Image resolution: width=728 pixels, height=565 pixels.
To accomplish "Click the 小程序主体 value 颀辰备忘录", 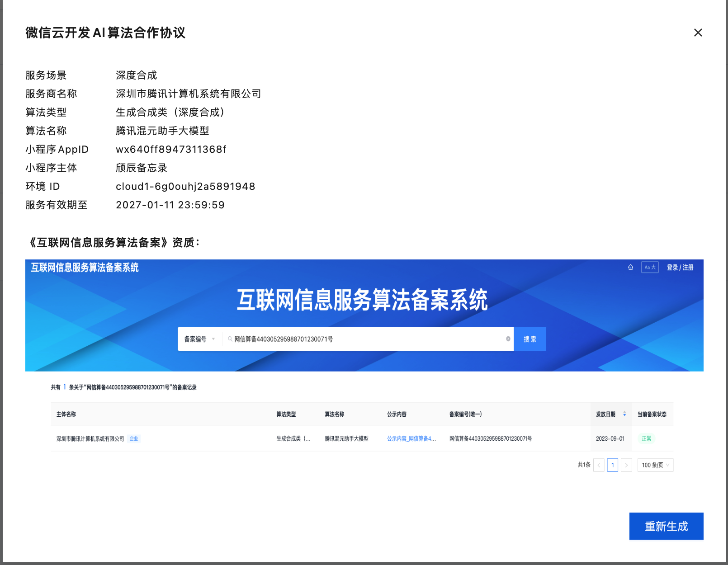I will (142, 168).
